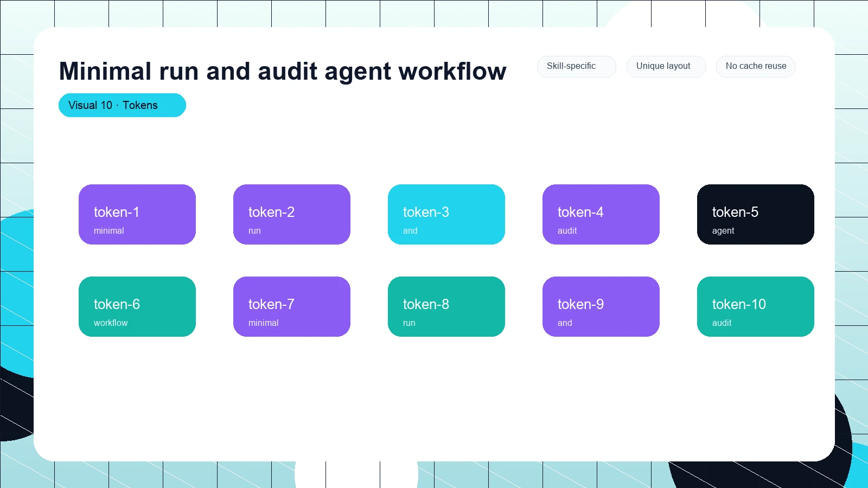The height and width of the screenshot is (488, 868).
Task: Open the token-7 minimal card
Action: point(292,306)
